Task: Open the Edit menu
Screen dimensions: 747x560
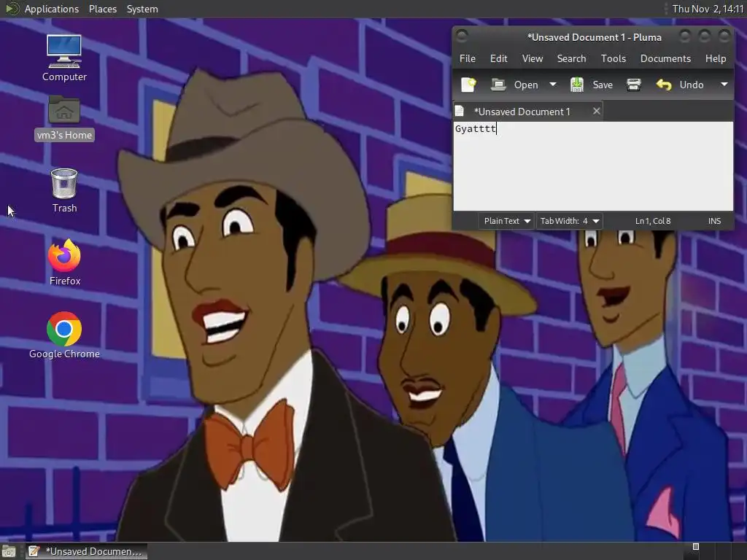Action: 499,58
